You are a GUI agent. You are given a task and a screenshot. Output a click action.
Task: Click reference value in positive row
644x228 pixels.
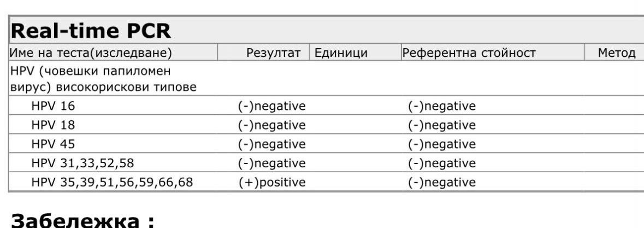point(442,183)
